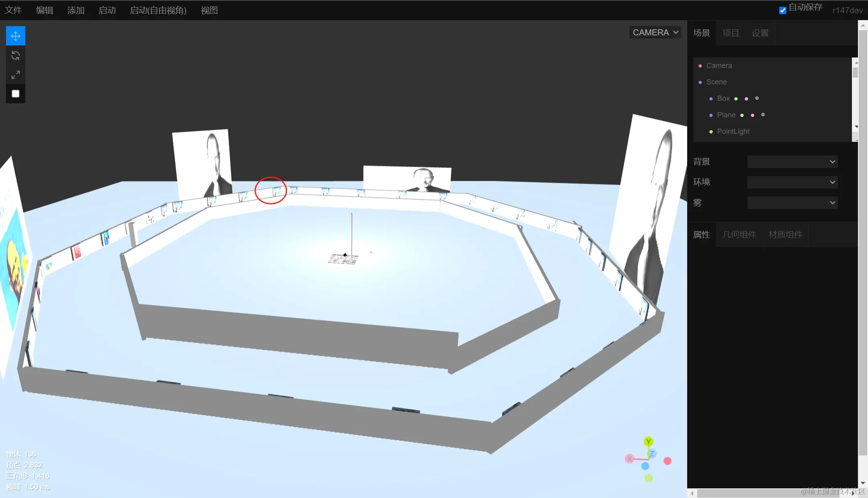868x498 pixels.
Task: Select the rotate tool
Action: (x=16, y=55)
